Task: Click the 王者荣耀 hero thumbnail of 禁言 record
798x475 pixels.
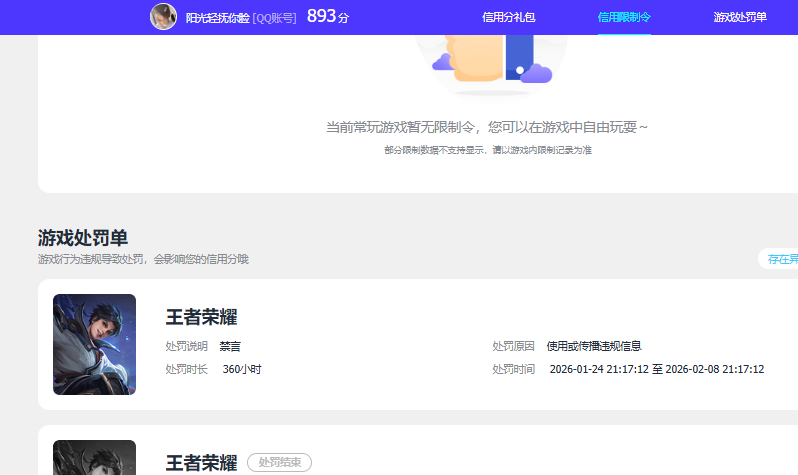Action: pos(94,344)
